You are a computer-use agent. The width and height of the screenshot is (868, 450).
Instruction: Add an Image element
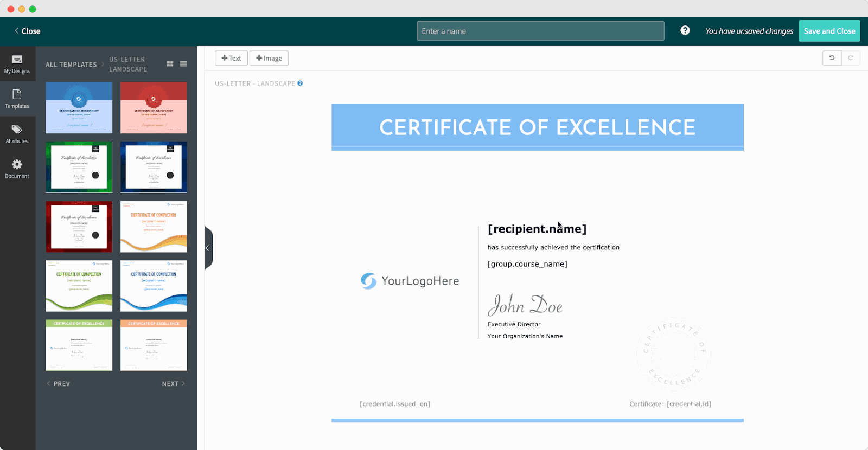coord(269,58)
